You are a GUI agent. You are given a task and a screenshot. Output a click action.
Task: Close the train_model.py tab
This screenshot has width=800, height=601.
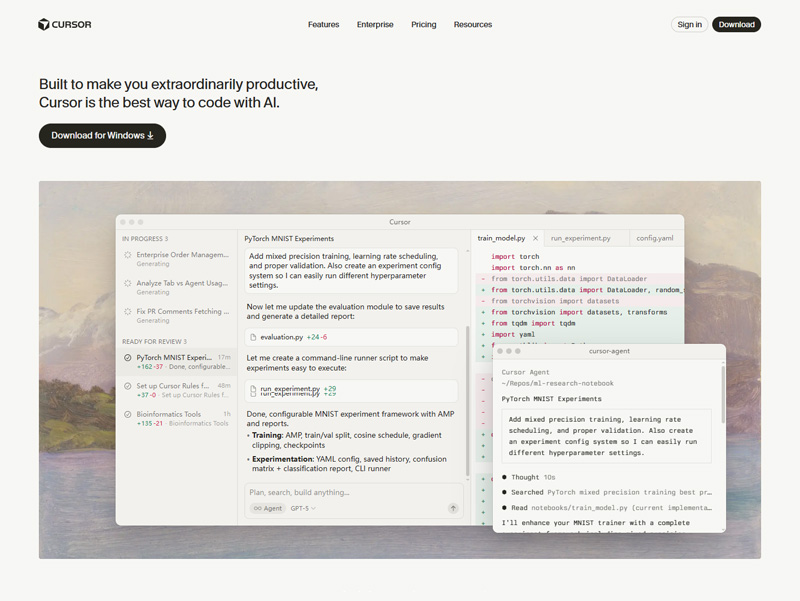tap(536, 239)
